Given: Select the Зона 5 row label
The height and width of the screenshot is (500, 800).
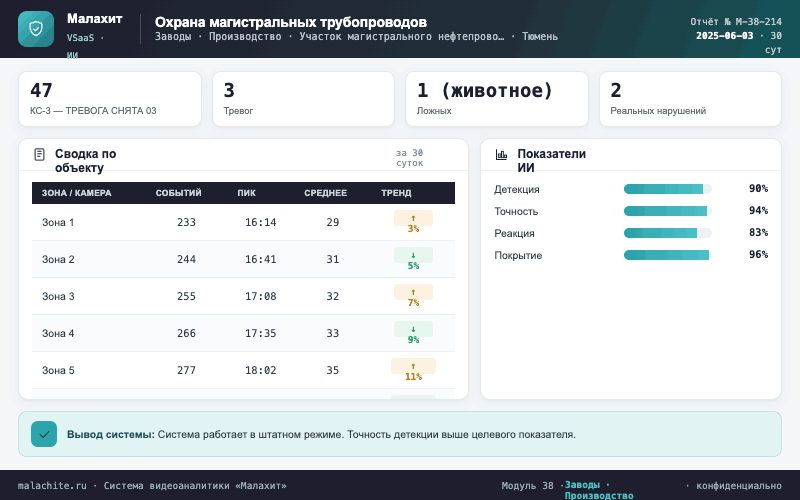Looking at the screenshot, I should coord(58,370).
